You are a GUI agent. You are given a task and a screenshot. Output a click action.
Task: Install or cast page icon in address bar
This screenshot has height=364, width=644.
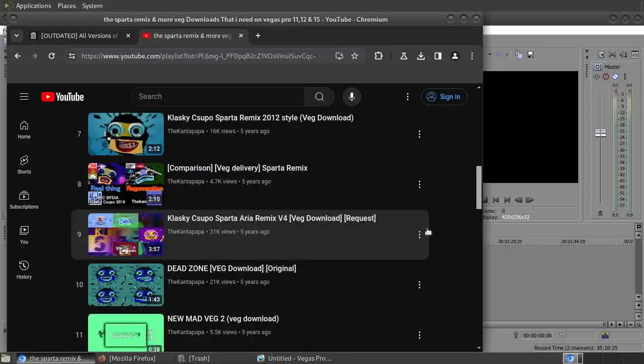pos(339,56)
